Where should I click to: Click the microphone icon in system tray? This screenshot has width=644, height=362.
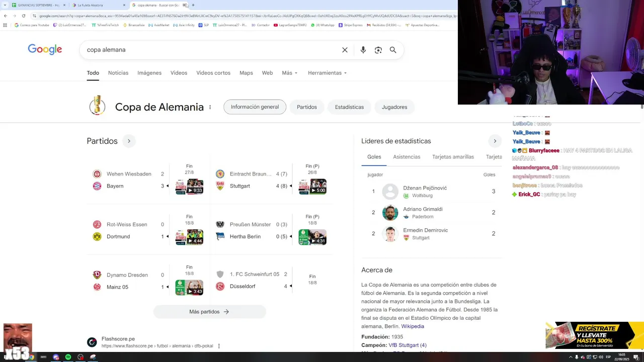[x=577, y=357]
